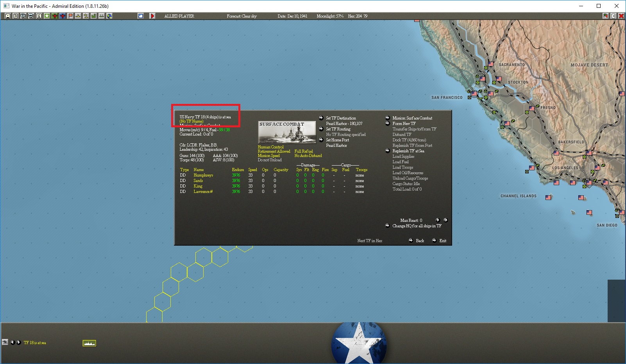Click the green flag with red arrow icon
The width and height of the screenshot is (626, 364).
click(605, 16)
